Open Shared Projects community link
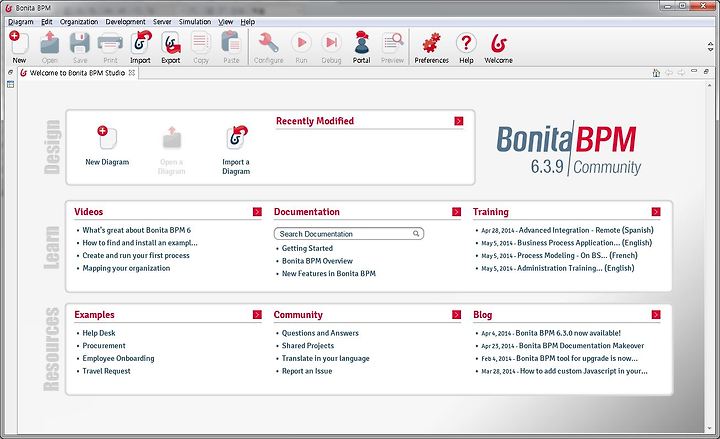 pos(308,345)
